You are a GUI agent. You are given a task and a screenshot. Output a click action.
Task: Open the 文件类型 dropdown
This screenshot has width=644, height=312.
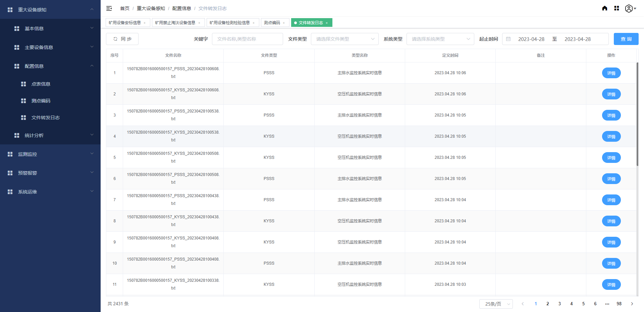[345, 39]
